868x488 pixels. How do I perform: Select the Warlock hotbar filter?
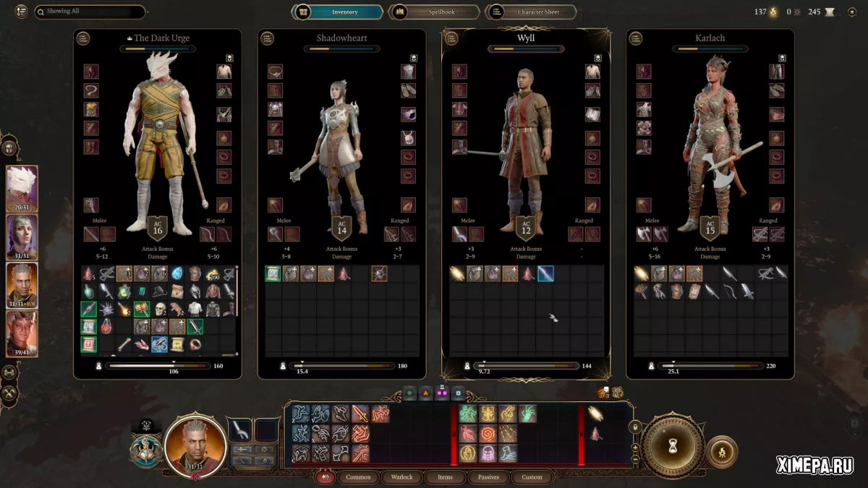click(401, 477)
